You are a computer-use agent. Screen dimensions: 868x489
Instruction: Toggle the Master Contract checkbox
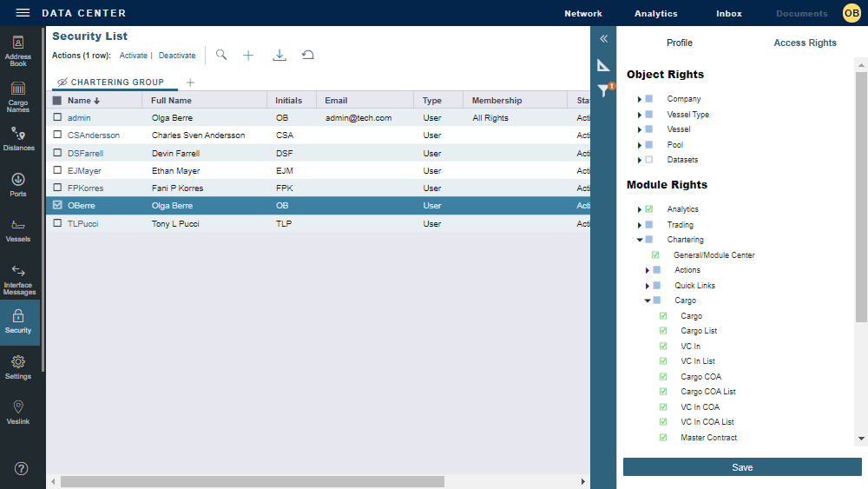point(663,438)
